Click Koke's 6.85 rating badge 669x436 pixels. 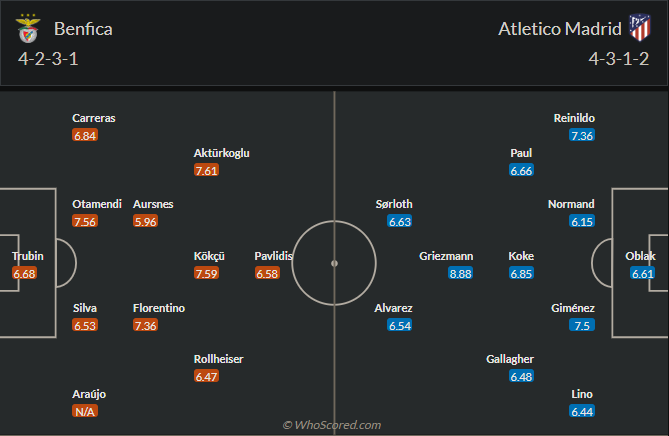pos(521,274)
